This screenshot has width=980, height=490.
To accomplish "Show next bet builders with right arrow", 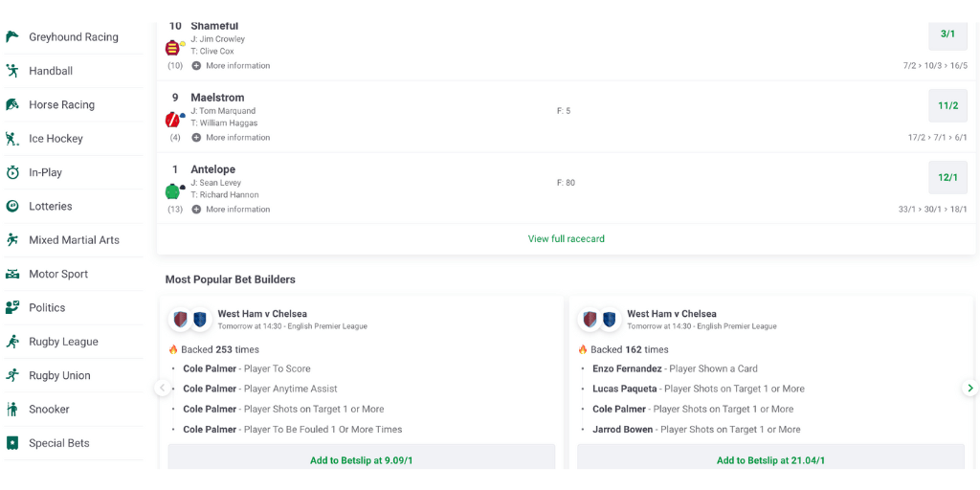I will [969, 389].
